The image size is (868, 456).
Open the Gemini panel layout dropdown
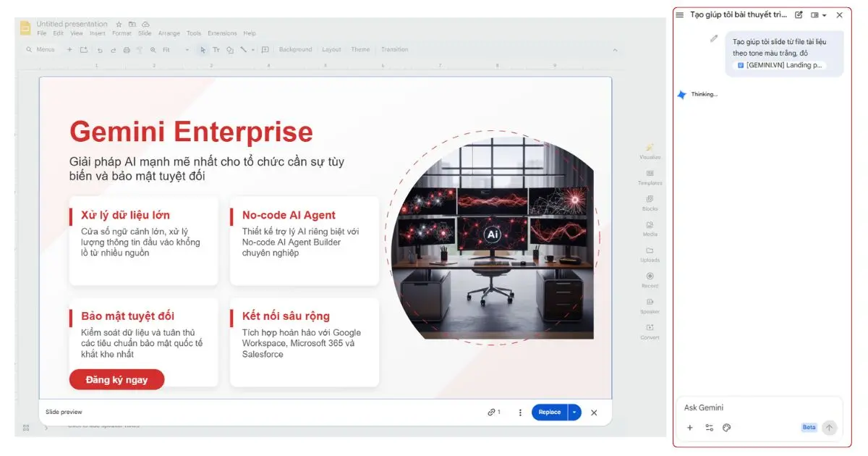[x=819, y=14]
